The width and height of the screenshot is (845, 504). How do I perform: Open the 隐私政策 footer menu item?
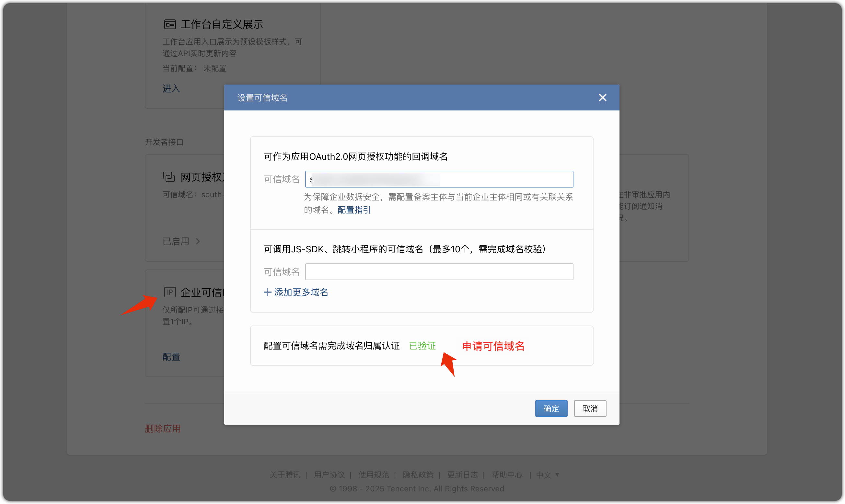pyautogui.click(x=418, y=475)
